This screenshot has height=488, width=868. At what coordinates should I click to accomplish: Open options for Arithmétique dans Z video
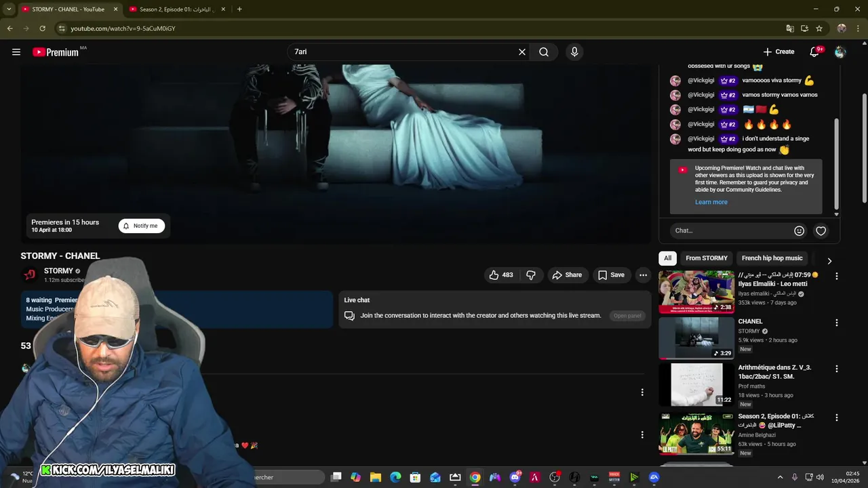tap(837, 369)
